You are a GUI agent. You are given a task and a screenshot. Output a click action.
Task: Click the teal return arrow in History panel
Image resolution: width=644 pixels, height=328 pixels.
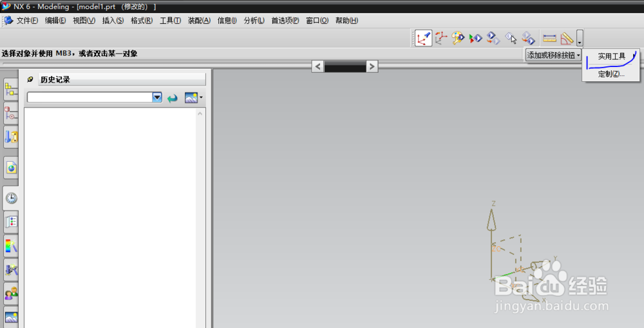click(x=173, y=98)
